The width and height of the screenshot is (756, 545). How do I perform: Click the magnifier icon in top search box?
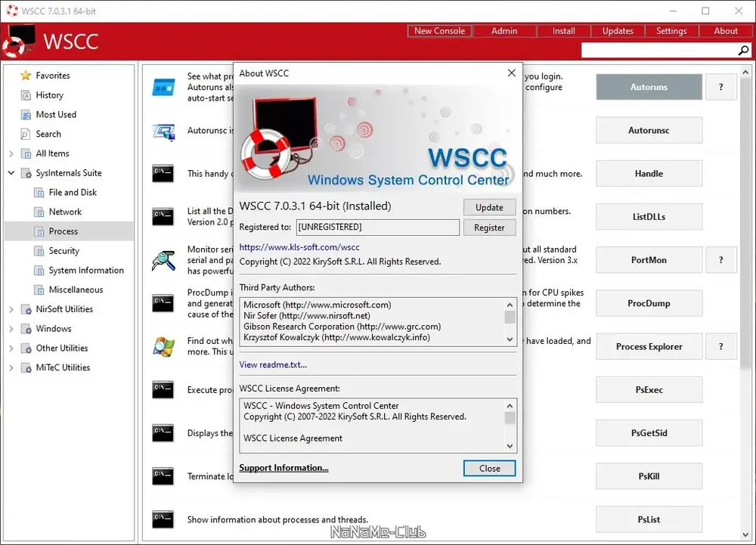743,50
